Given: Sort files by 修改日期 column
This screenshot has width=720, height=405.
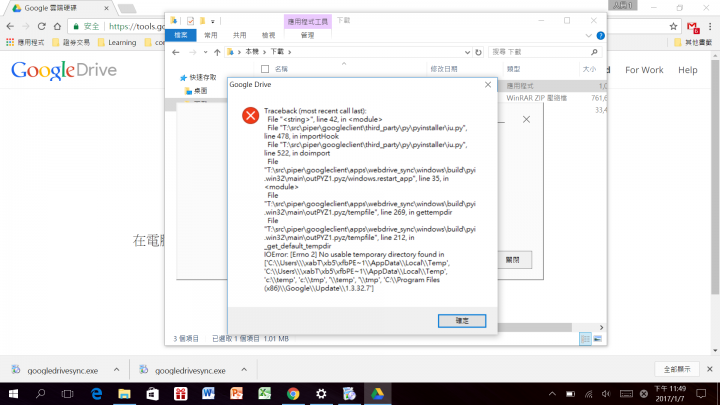Looking at the screenshot, I should tap(444, 69).
